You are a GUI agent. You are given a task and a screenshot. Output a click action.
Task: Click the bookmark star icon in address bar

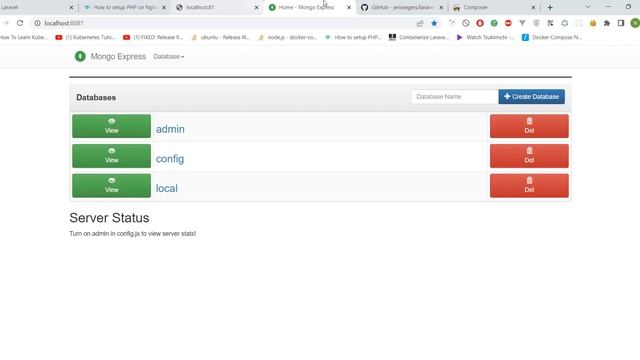[x=434, y=23]
